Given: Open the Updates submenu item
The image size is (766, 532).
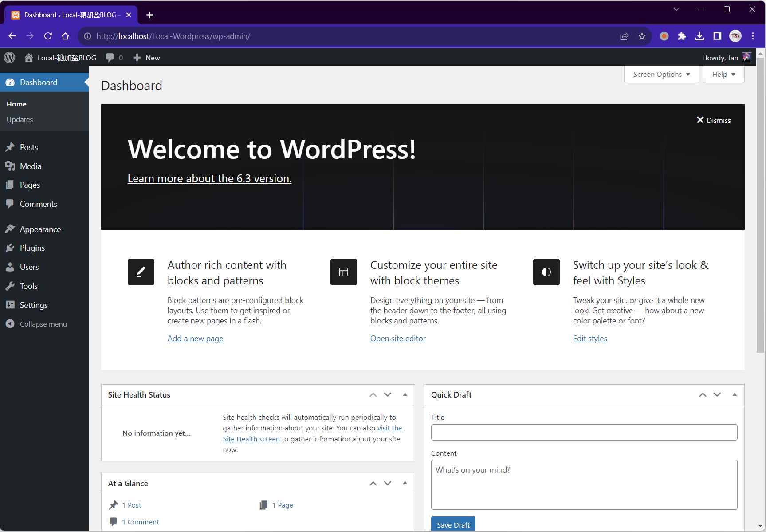Looking at the screenshot, I should [x=20, y=119].
